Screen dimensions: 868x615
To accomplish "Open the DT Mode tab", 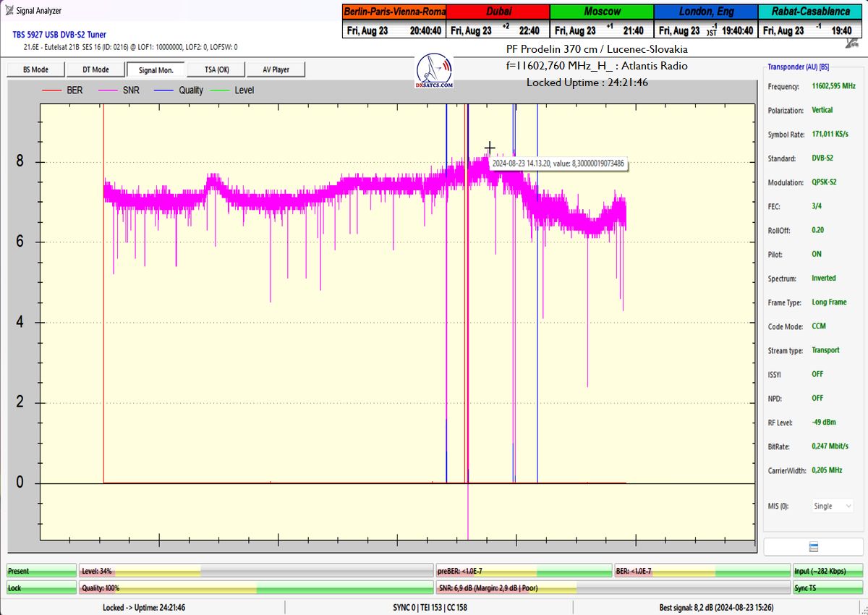I will click(x=95, y=69).
